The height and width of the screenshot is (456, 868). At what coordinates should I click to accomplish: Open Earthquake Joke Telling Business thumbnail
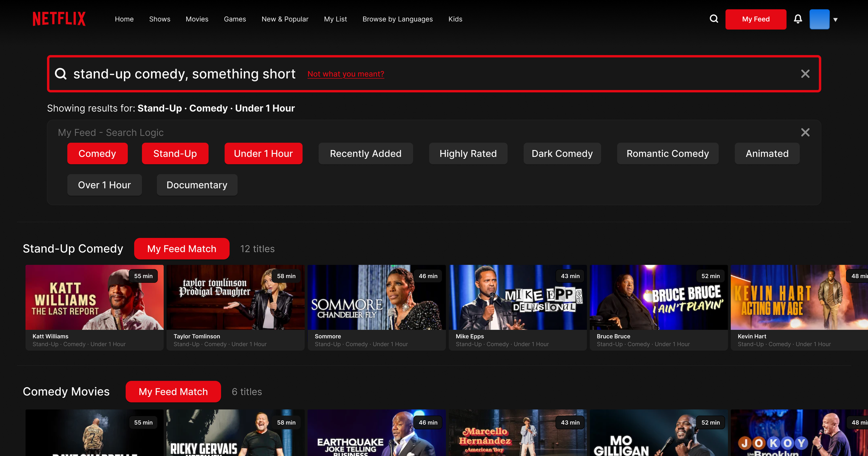click(376, 433)
